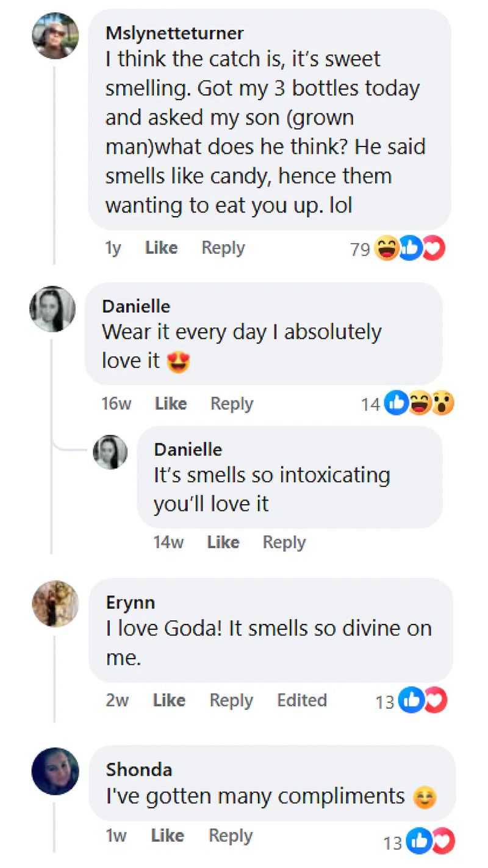This screenshot has height=868, width=488.
Task: Click Erynn's profile picture
Action: (56, 604)
